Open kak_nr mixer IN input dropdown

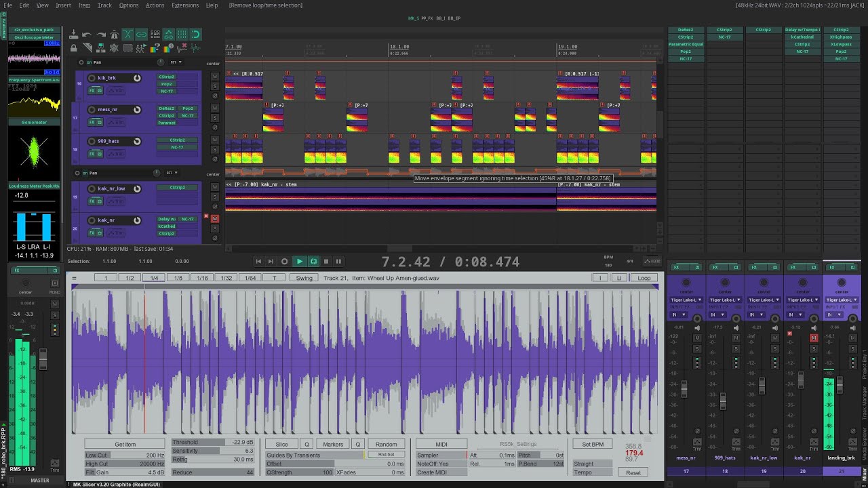click(795, 314)
